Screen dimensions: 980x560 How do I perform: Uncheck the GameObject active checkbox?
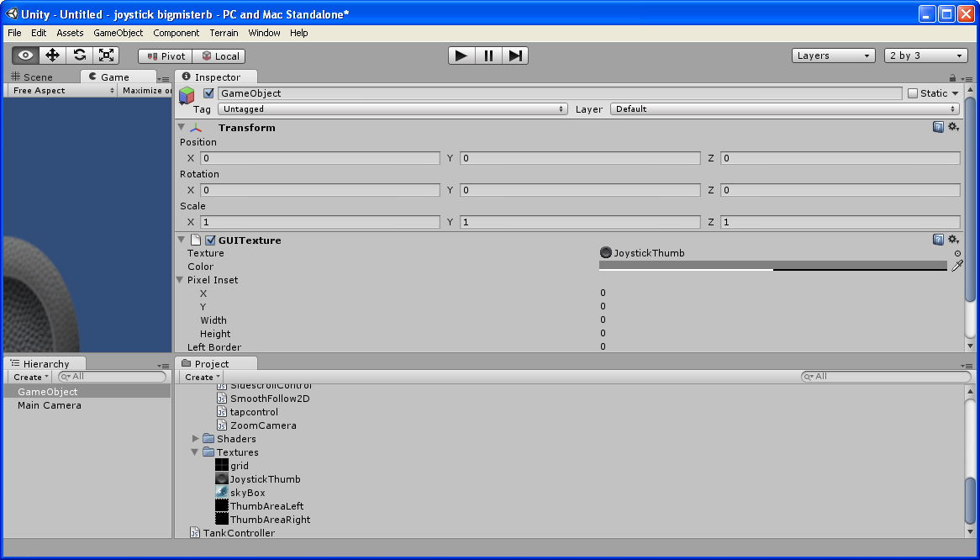208,93
